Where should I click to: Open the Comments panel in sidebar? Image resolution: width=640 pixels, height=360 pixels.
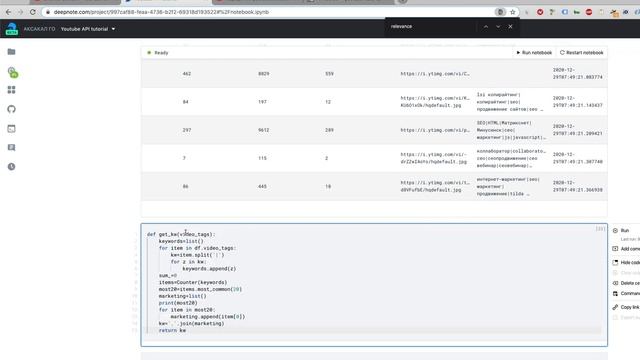(11, 147)
